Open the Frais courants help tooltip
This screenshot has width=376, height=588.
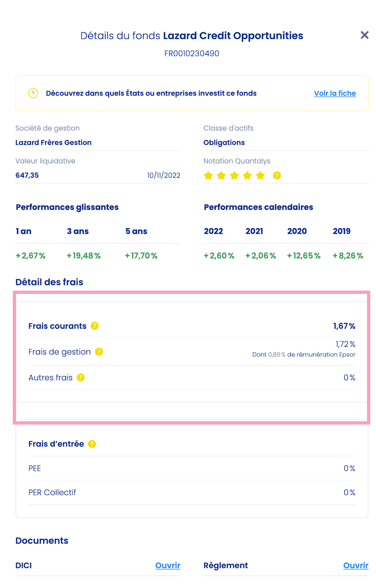(x=94, y=326)
